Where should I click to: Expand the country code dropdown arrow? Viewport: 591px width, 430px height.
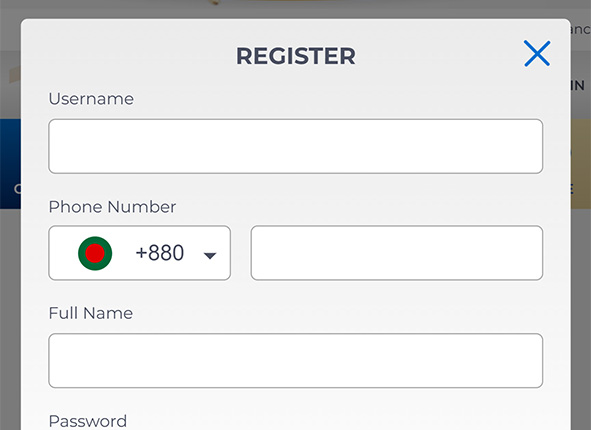pos(210,256)
